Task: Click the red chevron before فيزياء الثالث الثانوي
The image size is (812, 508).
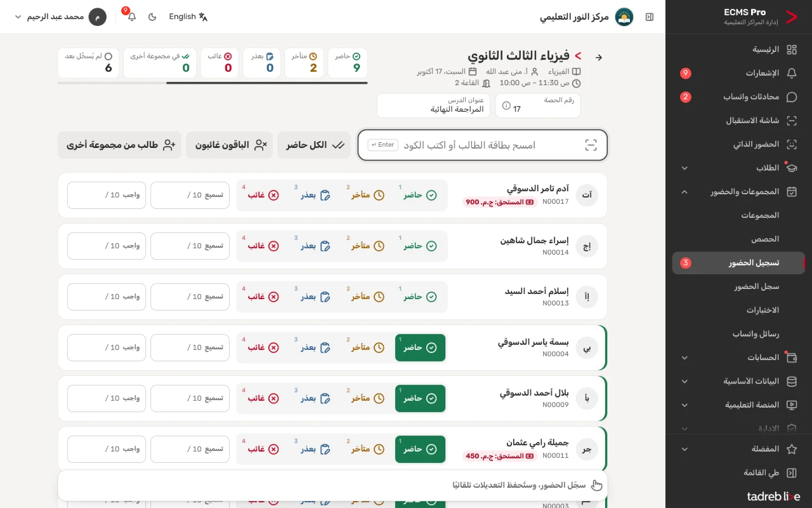Action: 579,57
